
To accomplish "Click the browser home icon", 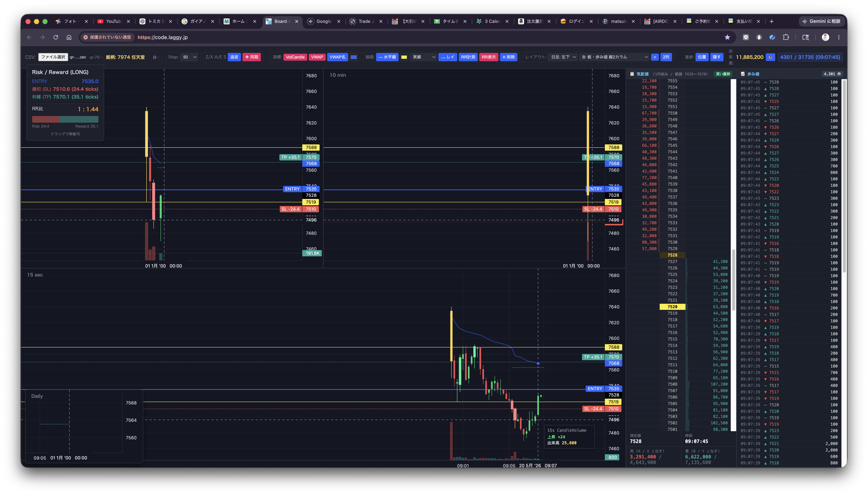I will tap(69, 37).
